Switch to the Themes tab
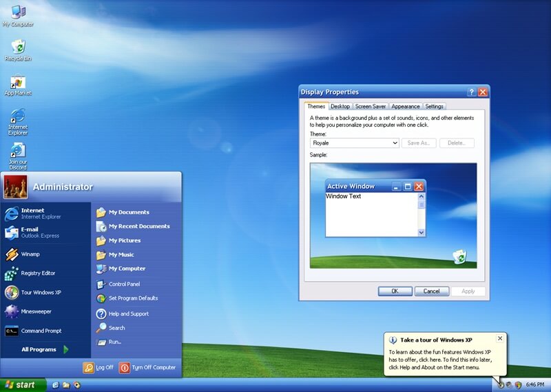 click(316, 106)
